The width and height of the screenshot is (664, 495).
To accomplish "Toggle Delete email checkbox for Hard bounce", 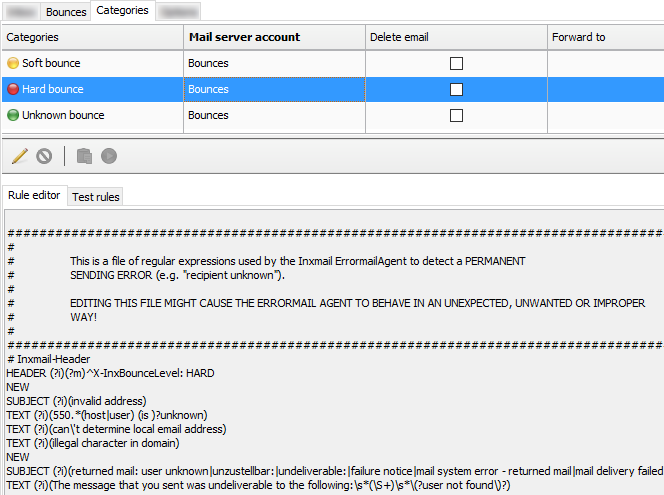I will pyautogui.click(x=456, y=89).
